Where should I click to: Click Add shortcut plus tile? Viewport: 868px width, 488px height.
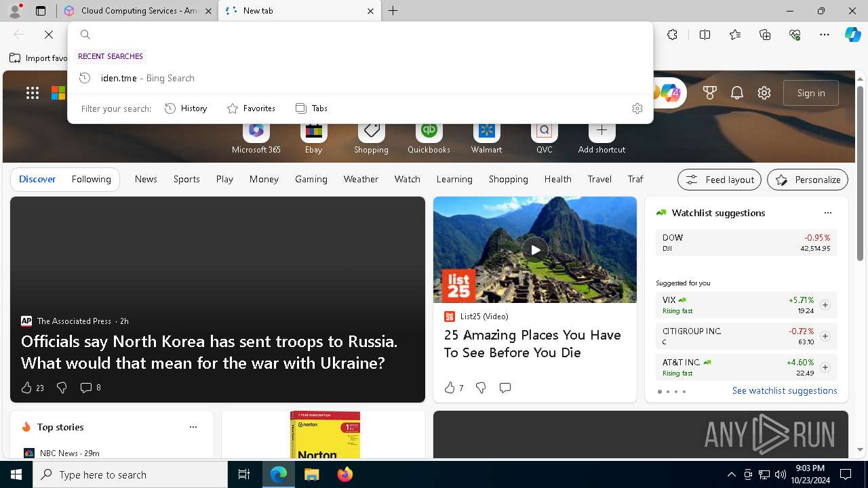601,138
